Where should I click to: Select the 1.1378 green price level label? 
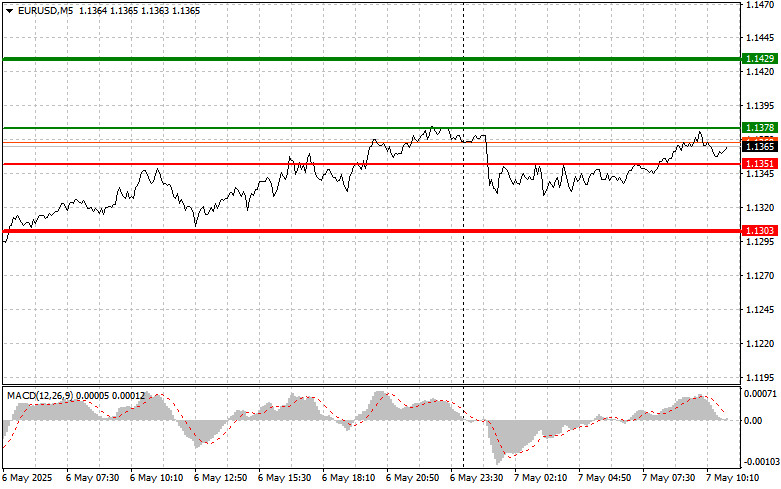point(760,128)
